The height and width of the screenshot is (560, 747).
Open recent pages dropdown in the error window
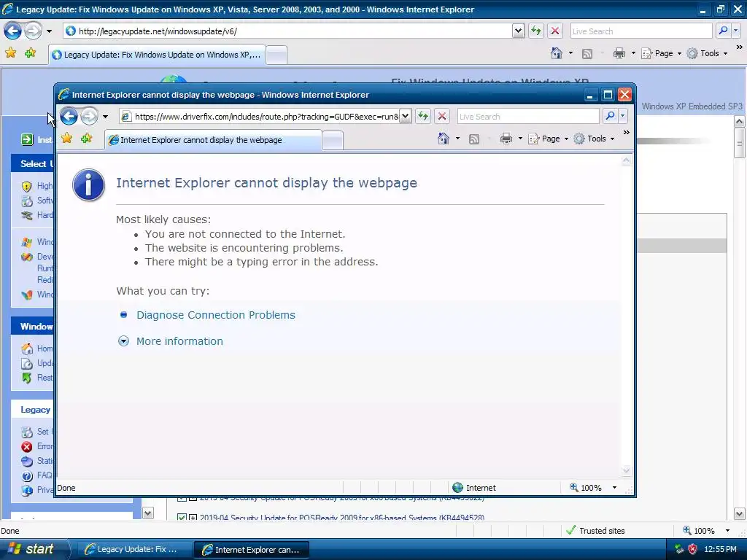tap(105, 116)
